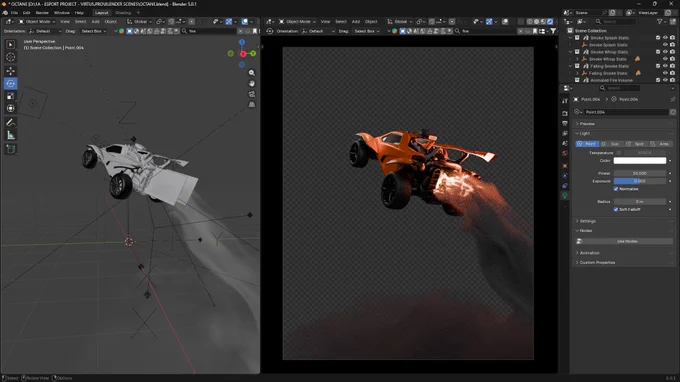The height and width of the screenshot is (382, 680).
Task: Expand the Custom Properties panel
Action: [597, 263]
